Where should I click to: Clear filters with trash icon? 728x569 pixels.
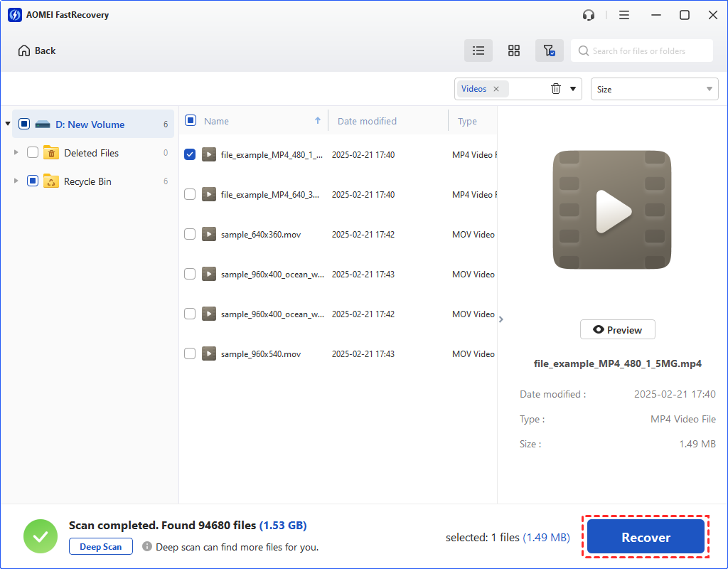(556, 89)
